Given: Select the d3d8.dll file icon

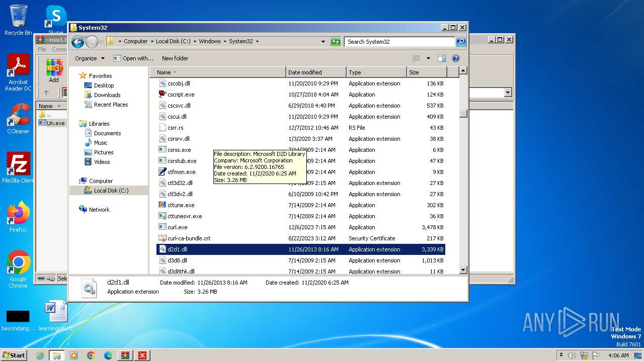Looking at the screenshot, I should click(x=163, y=260).
